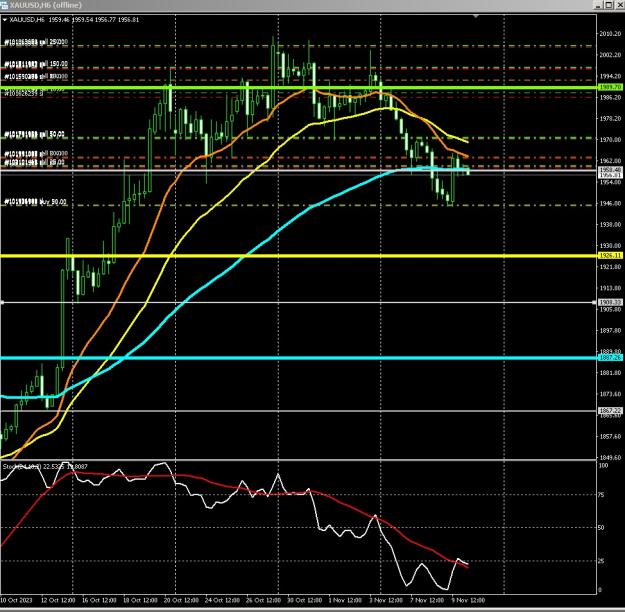Click the 1 Nov 12:00 time label
Viewport: 625px width, 612px height.
pos(345,600)
